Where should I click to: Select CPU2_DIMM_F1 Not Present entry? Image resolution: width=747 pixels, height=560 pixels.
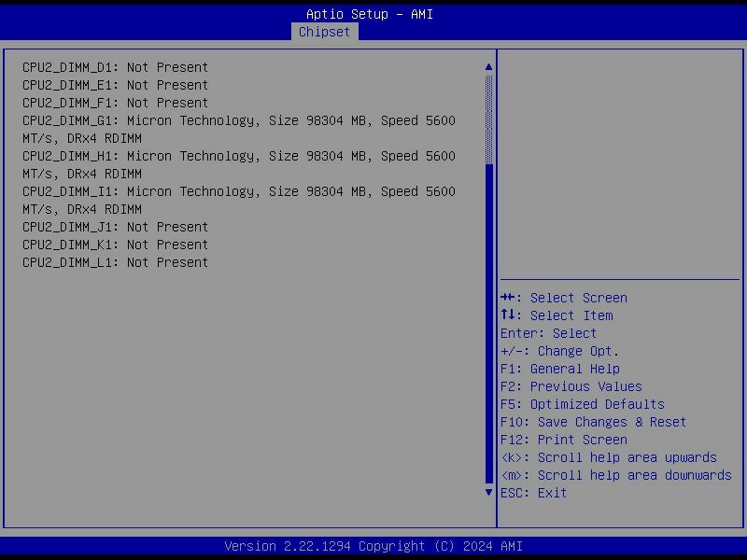tap(115, 103)
